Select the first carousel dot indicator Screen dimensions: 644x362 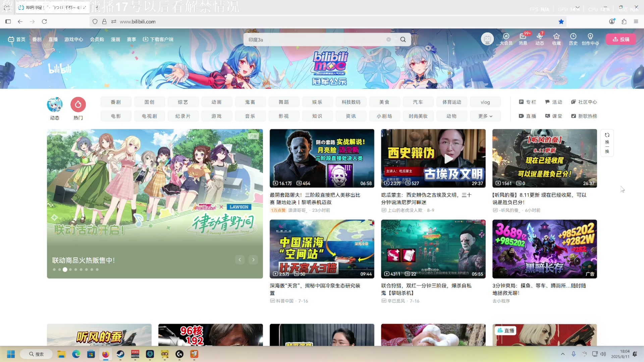[54, 269]
